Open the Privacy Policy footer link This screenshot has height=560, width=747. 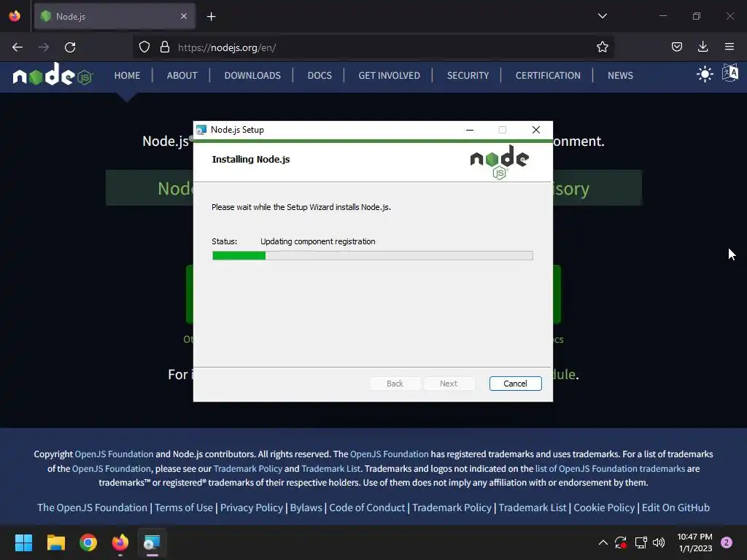[252, 507]
